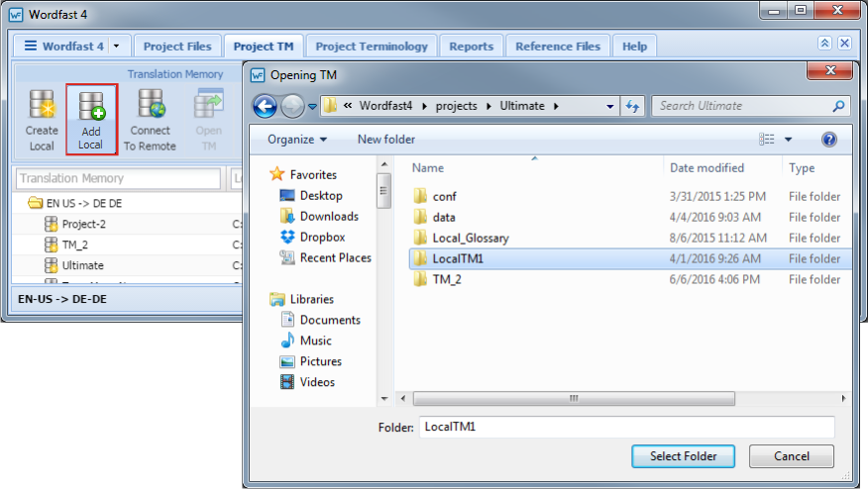The image size is (868, 489).
Task: Click the Change your view icon
Action: pos(767,140)
